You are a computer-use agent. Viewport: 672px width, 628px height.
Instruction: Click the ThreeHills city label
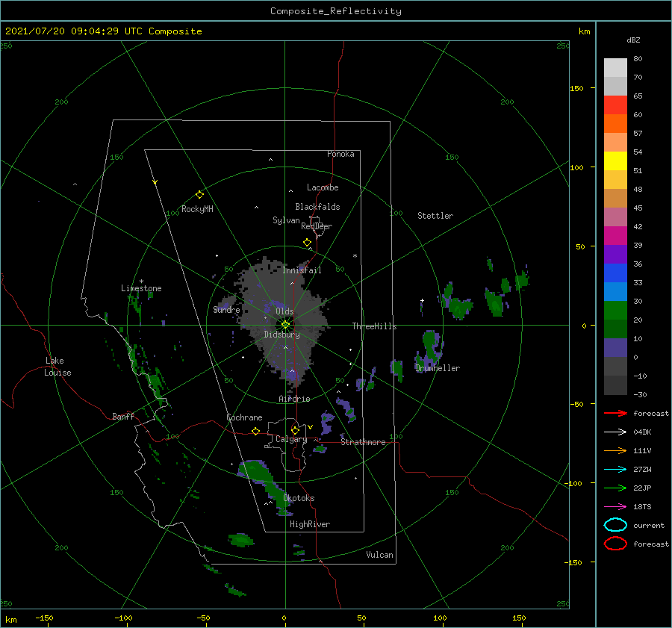click(375, 326)
